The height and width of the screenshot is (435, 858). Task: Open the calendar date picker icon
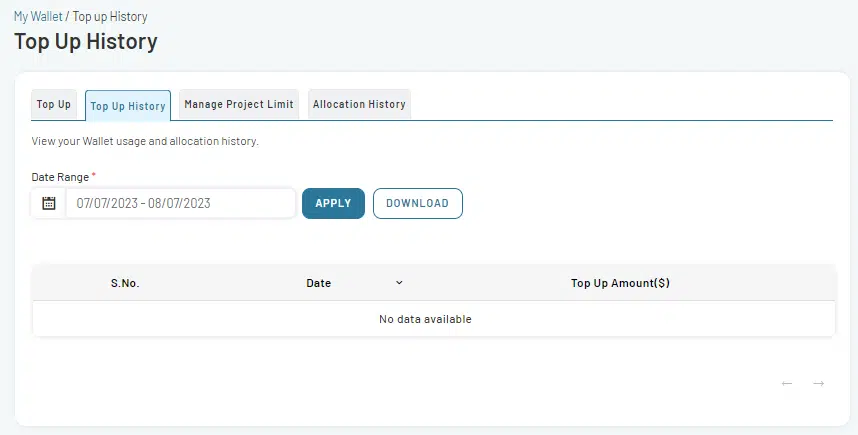[48, 203]
